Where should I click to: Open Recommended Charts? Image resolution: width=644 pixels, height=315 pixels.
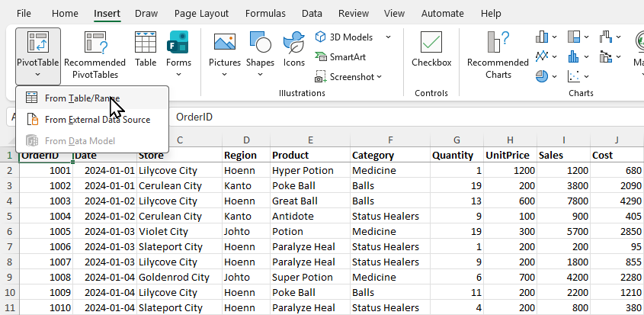[x=498, y=56]
